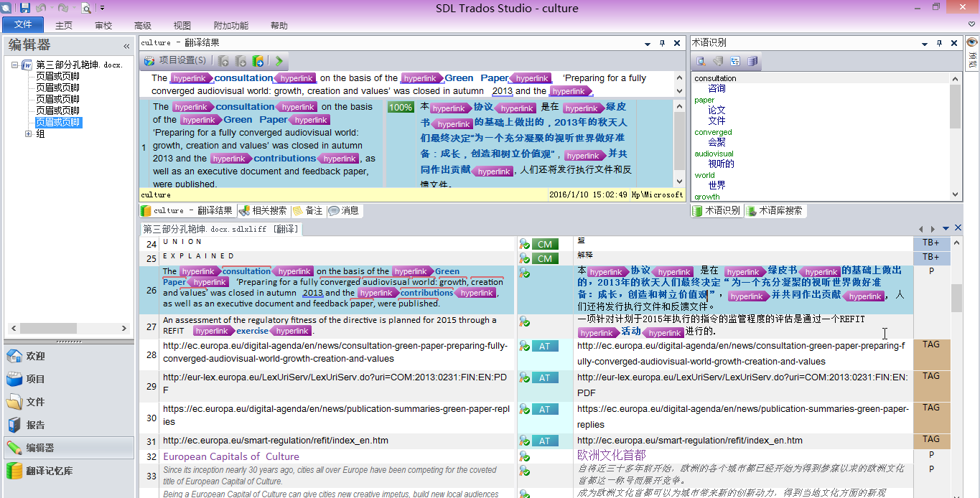Click status icon of segment 32
980x498 pixels.
coord(525,456)
